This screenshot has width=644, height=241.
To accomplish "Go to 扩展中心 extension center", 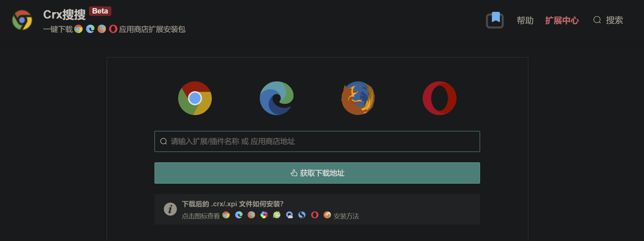I will [x=562, y=20].
